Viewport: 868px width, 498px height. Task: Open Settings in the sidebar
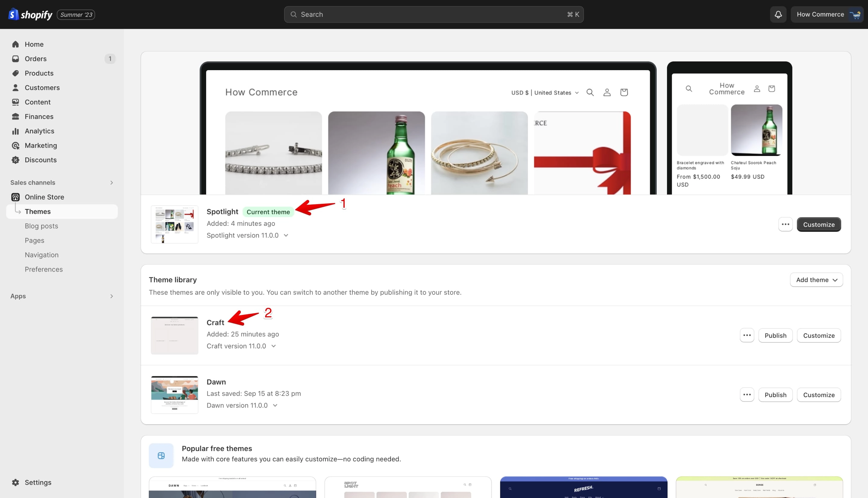click(38, 482)
